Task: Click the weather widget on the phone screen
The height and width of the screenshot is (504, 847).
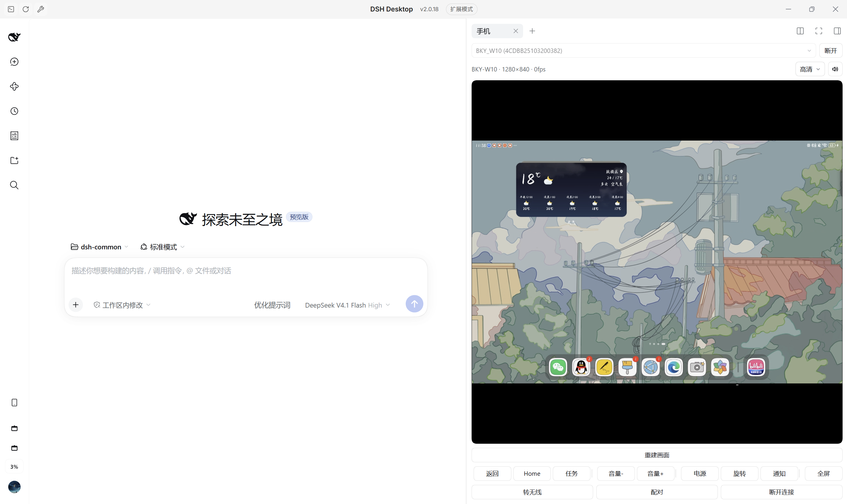Action: click(571, 189)
